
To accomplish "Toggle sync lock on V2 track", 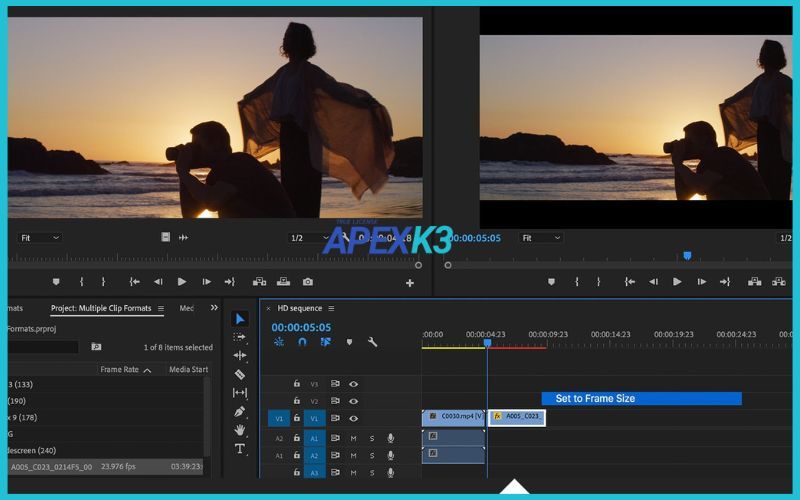I will click(x=335, y=401).
